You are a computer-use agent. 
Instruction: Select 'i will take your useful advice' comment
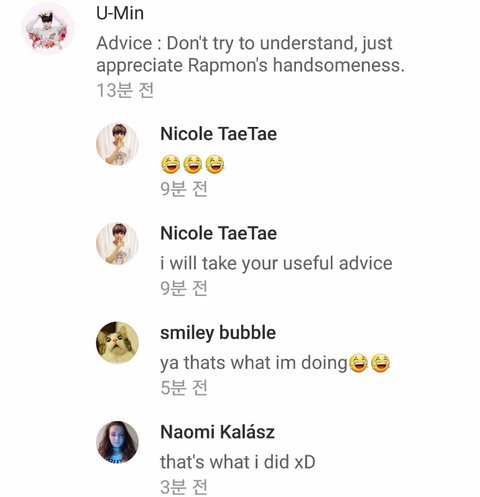coord(276,263)
